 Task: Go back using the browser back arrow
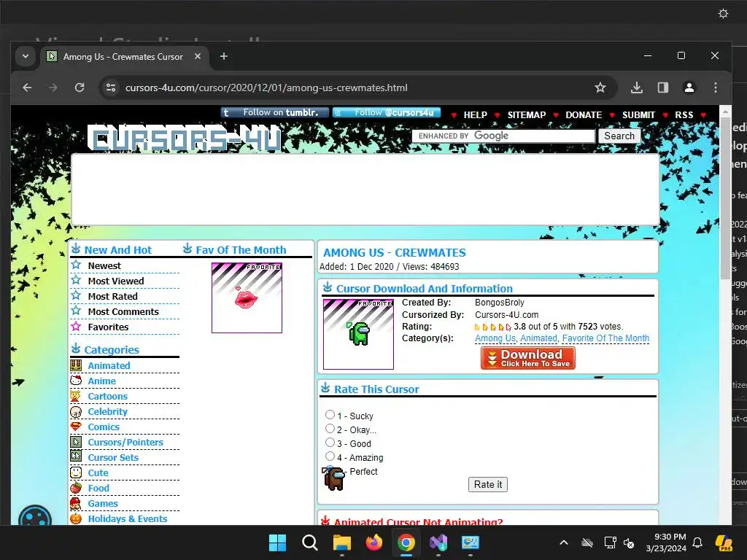27,87
